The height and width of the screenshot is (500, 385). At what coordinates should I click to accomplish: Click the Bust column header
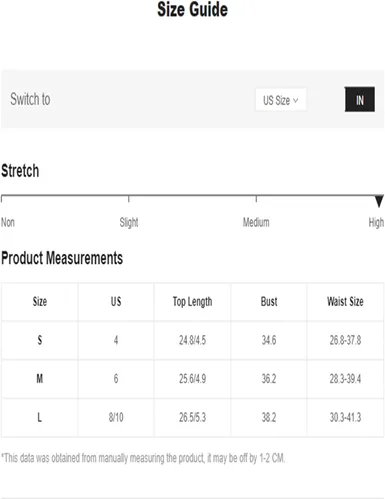pos(269,302)
